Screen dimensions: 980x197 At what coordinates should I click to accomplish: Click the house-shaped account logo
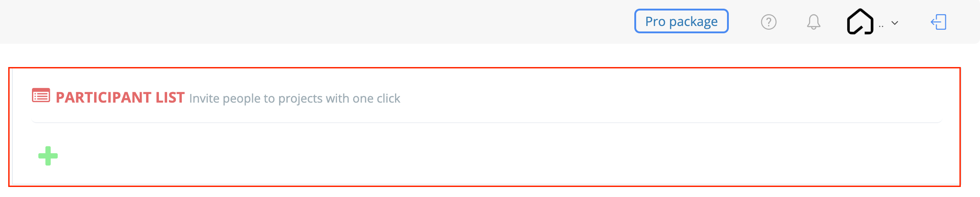coord(860,21)
